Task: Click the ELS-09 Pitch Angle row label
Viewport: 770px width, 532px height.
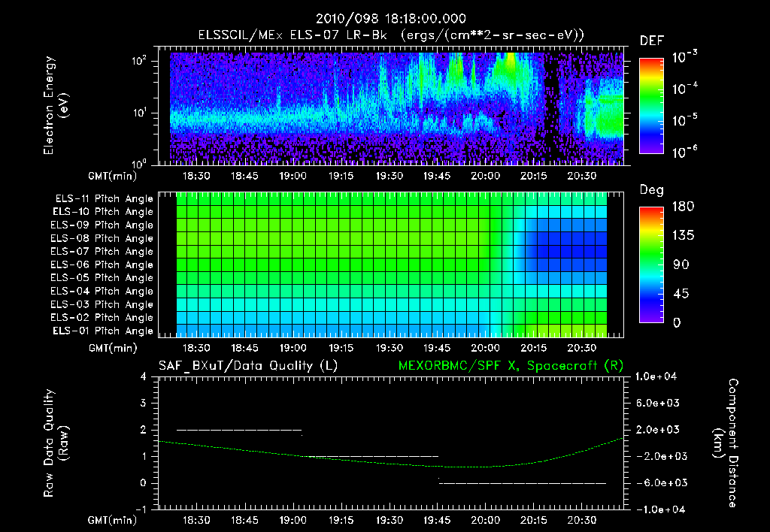Action: [102, 225]
